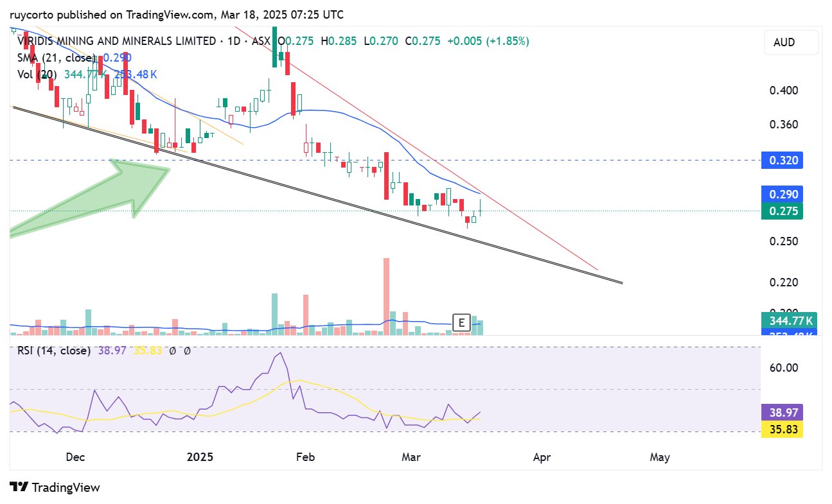The height and width of the screenshot is (504, 832).
Task: Click the purple 38.97 RSI axis label
Action: [x=782, y=413]
